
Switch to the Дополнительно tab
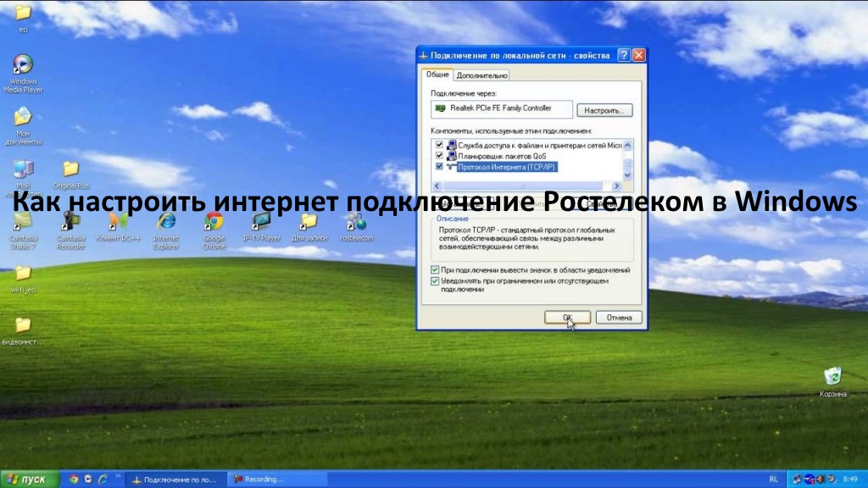pos(480,75)
